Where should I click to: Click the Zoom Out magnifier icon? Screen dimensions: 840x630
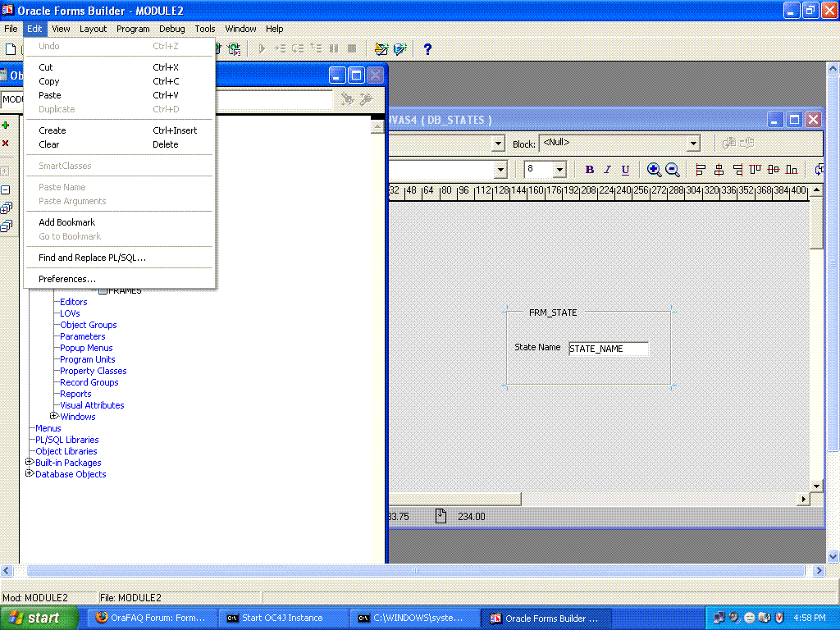click(673, 170)
